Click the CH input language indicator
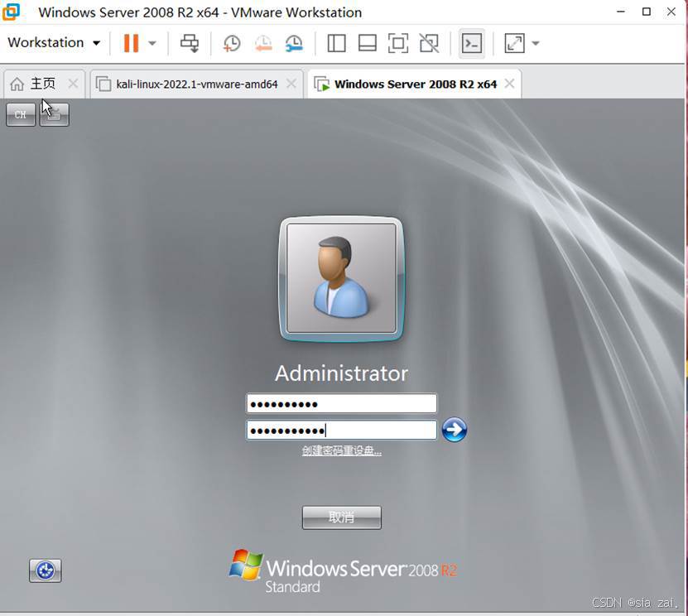Screen dimensions: 688x616 pos(21,114)
